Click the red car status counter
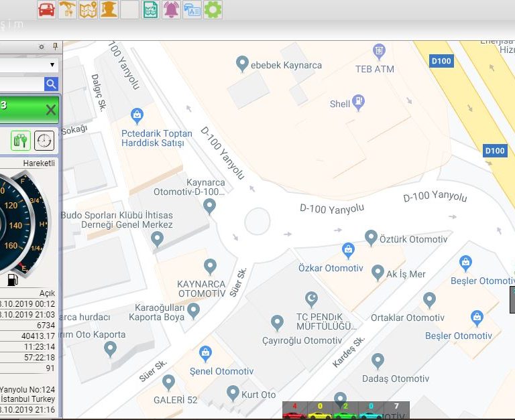 (x=294, y=411)
